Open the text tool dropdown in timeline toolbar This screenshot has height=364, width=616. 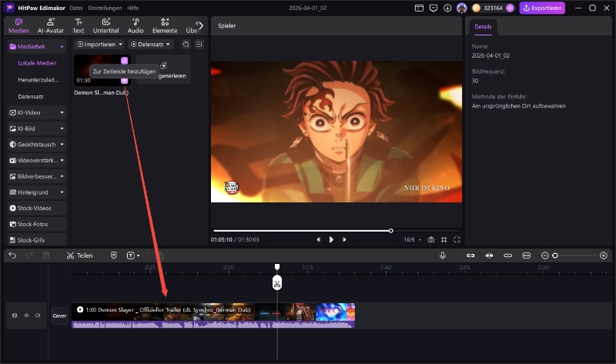pos(133,255)
